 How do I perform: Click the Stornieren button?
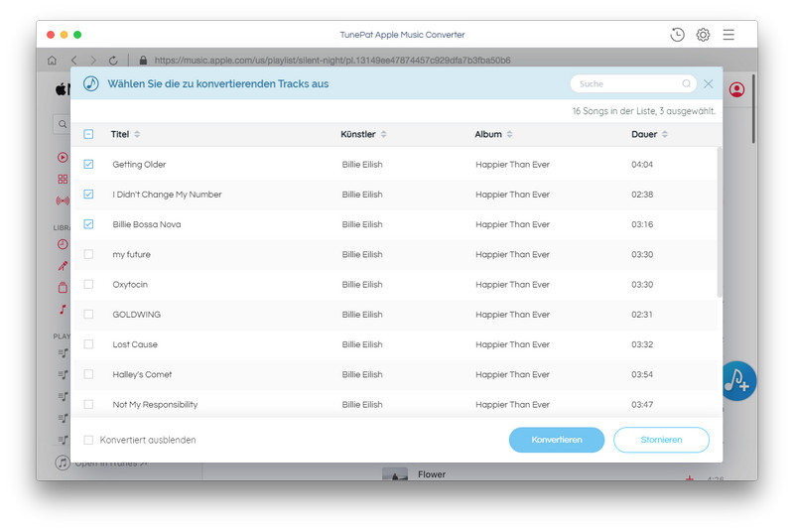[661, 440]
